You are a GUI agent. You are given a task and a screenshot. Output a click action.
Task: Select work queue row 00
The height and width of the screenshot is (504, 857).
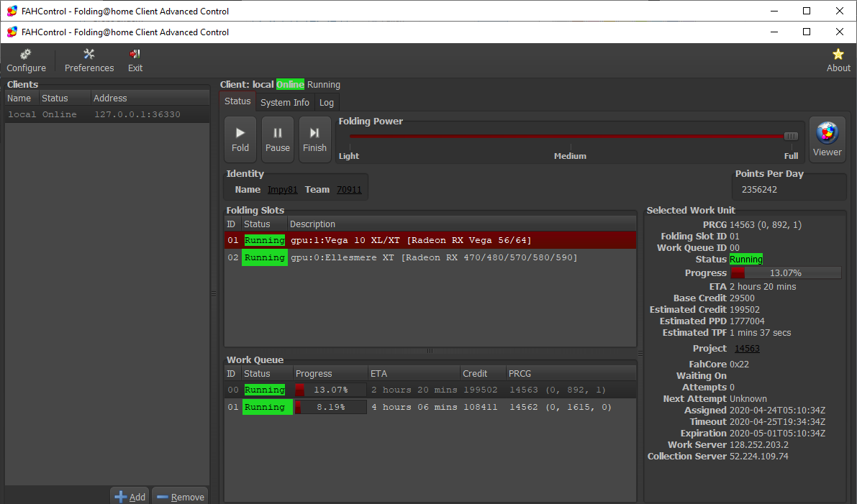tap(430, 390)
